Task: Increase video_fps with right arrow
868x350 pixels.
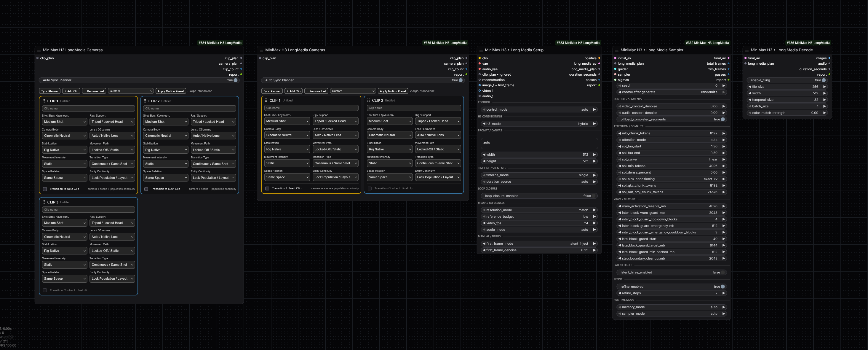Action: (x=594, y=223)
